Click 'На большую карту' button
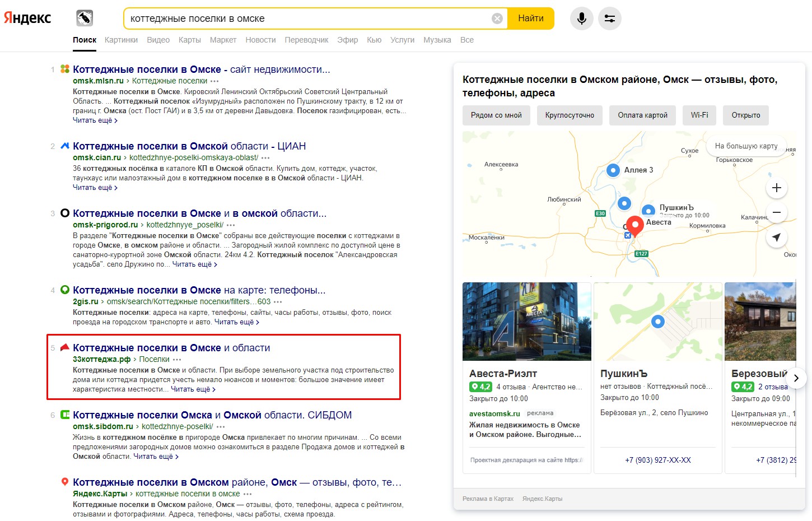Viewport: 812px width, 521px height. (746, 146)
